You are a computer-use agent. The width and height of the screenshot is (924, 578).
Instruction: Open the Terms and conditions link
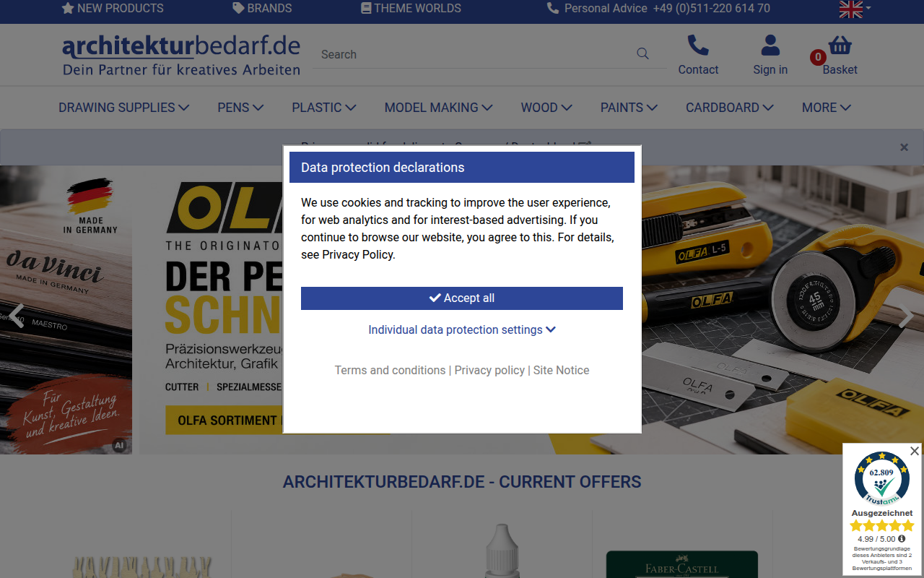pyautogui.click(x=390, y=370)
